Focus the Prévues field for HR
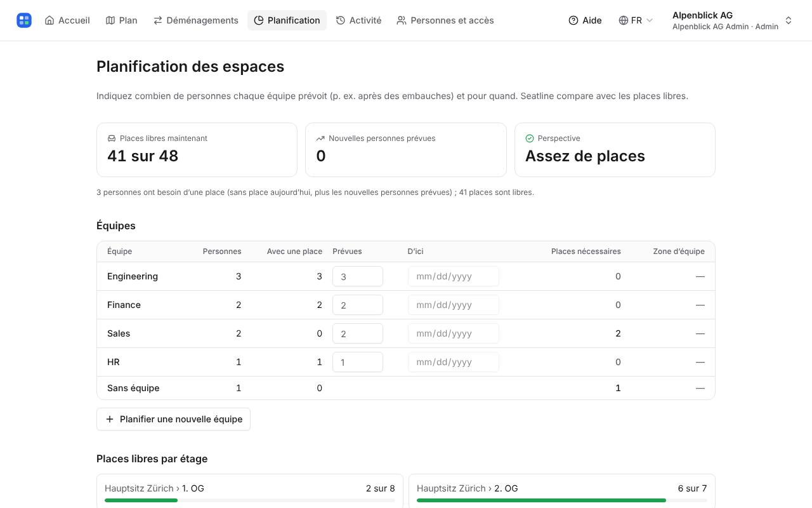The image size is (812, 508). (358, 362)
